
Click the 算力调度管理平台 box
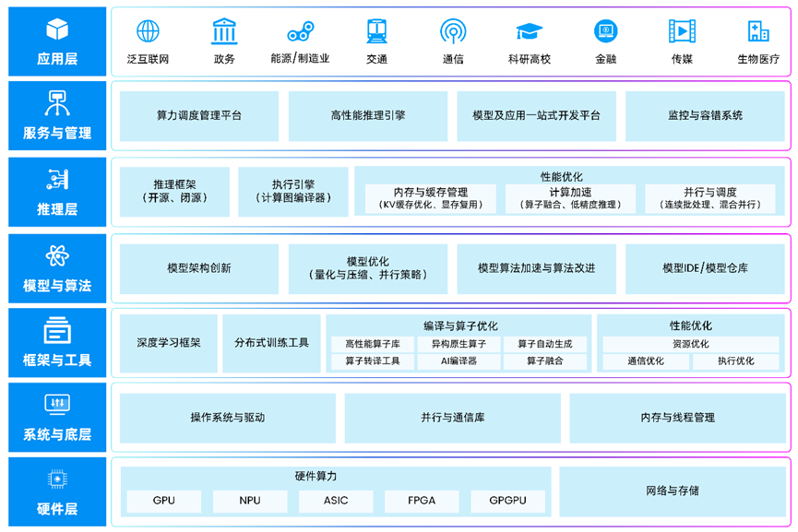[x=199, y=116]
